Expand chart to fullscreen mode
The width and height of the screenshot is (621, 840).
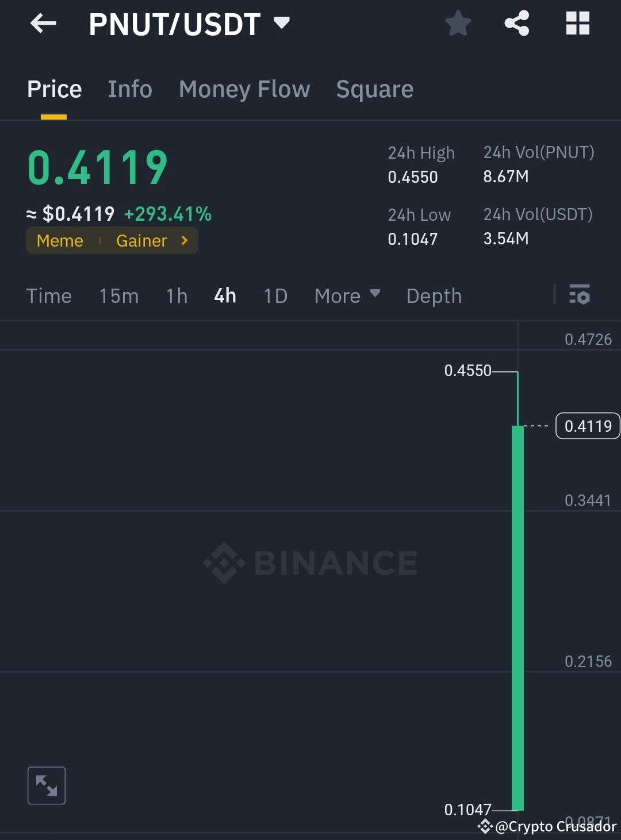(46, 785)
